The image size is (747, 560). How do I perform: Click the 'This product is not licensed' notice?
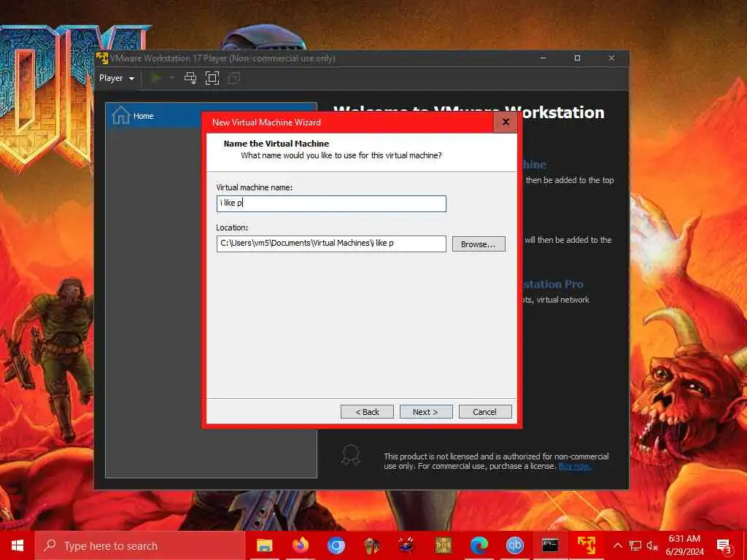coord(496,461)
